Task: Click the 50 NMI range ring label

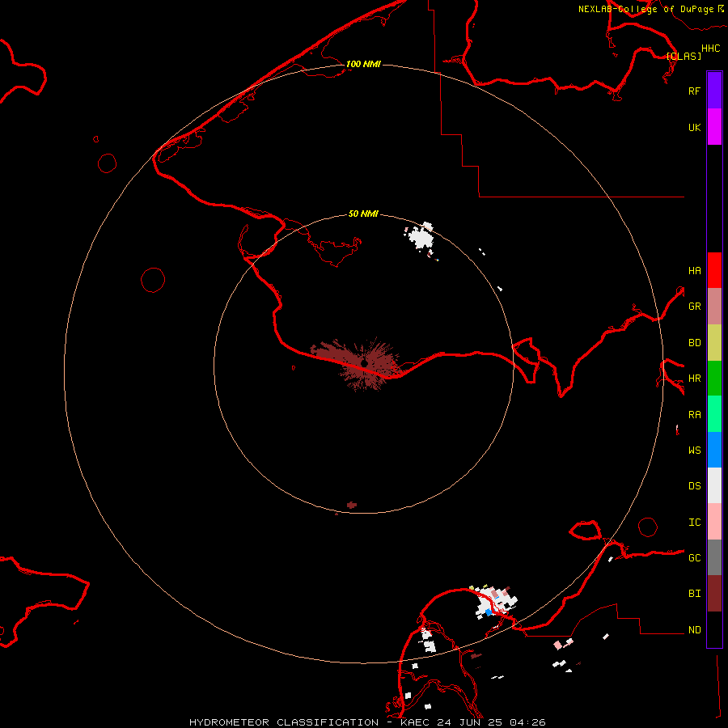Action: (363, 214)
